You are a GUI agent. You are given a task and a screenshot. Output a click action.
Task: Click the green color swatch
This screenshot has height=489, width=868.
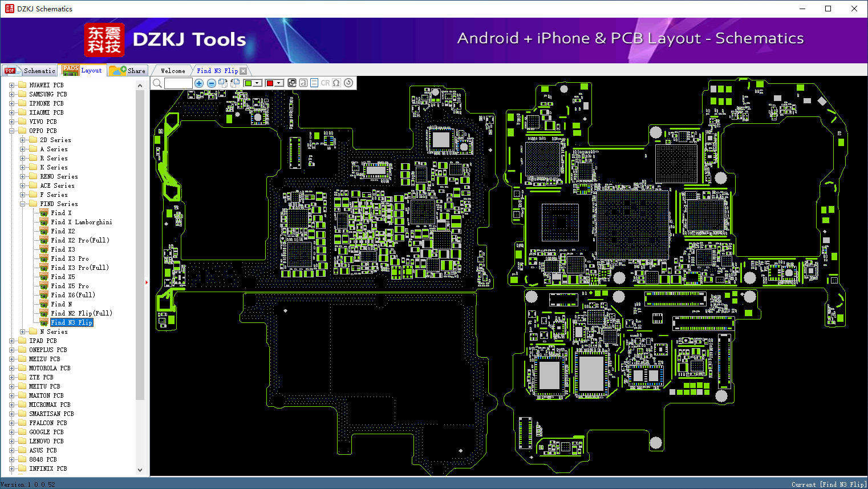(x=248, y=83)
